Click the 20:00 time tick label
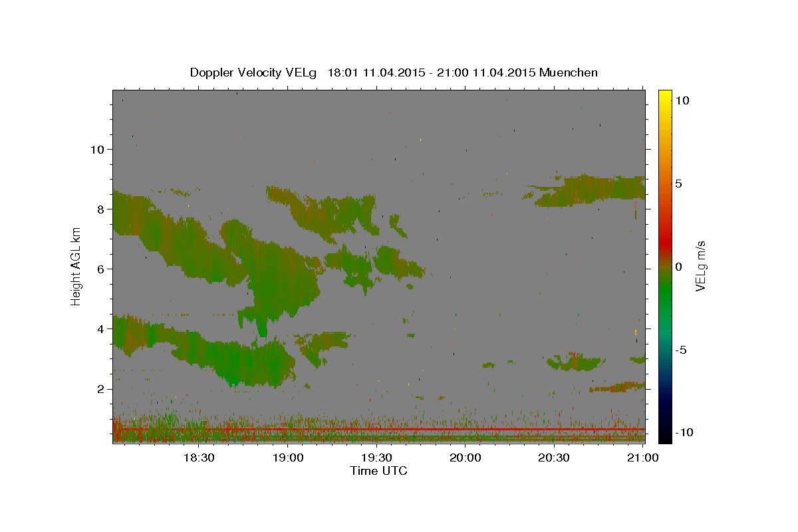Image resolution: width=798 pixels, height=532 pixels. pos(465,458)
